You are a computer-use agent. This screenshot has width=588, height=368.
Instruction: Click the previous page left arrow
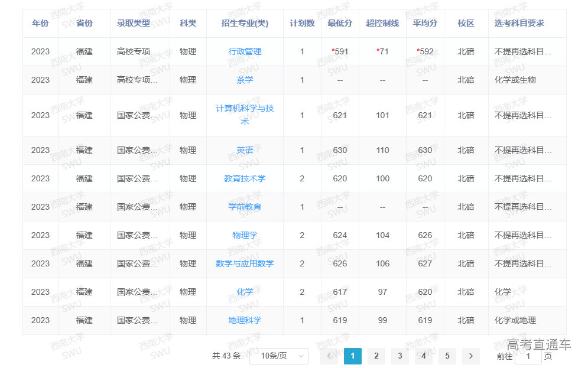[x=329, y=356]
